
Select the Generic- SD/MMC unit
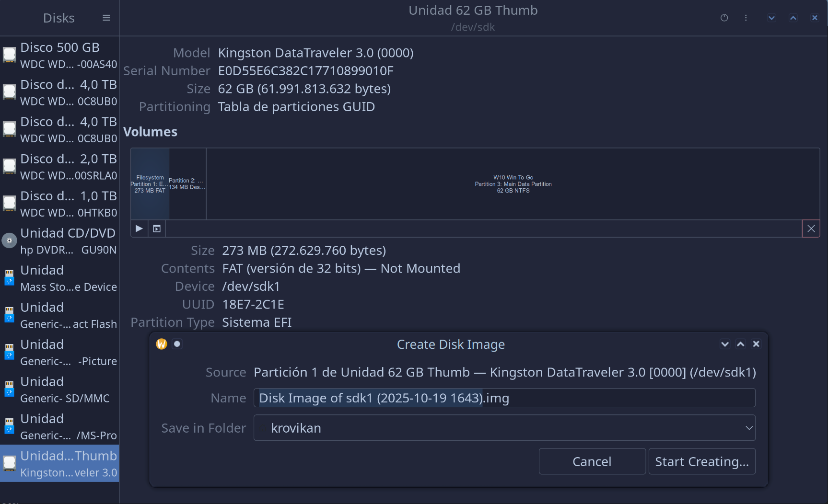coord(59,389)
